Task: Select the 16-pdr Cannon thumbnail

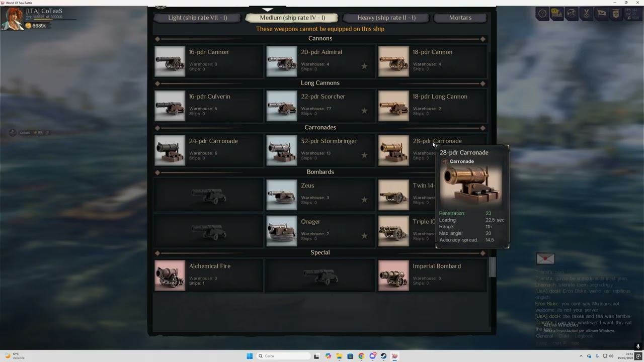Action: coord(170,61)
